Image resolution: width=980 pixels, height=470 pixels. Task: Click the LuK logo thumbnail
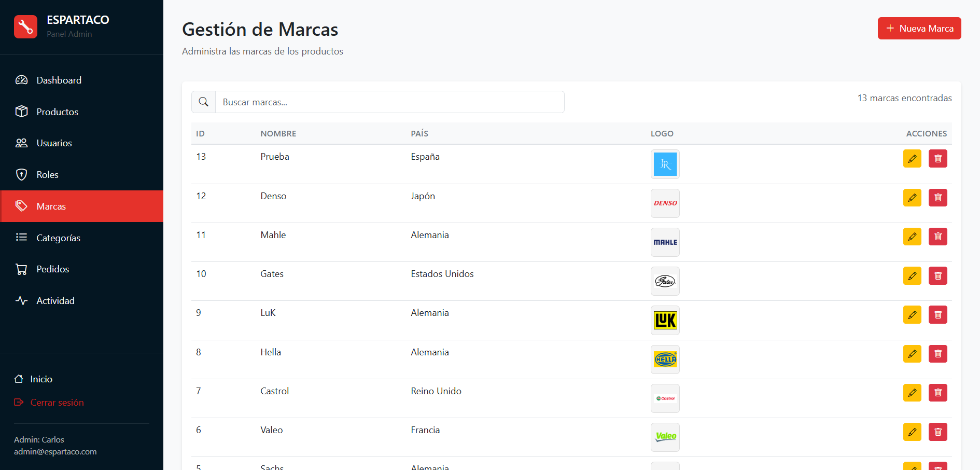[665, 321]
